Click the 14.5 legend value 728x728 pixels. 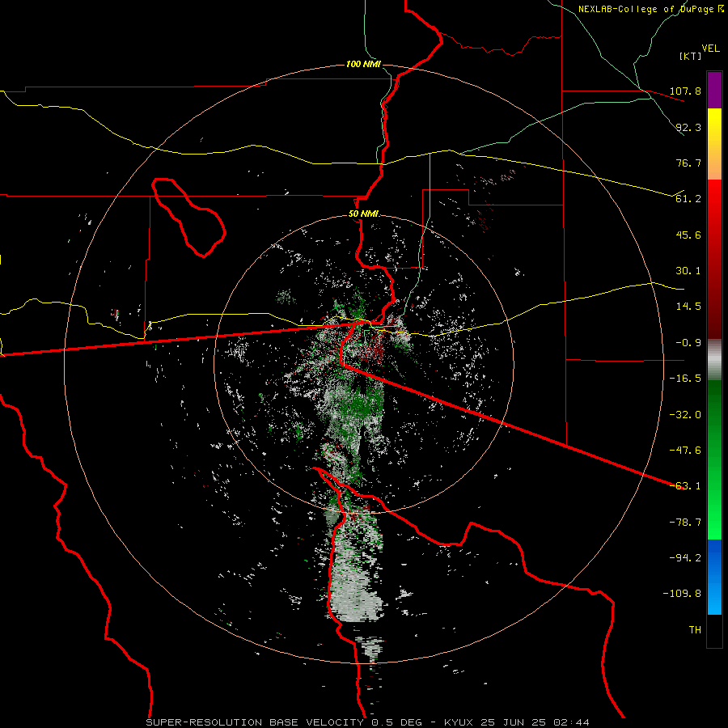[x=688, y=307]
